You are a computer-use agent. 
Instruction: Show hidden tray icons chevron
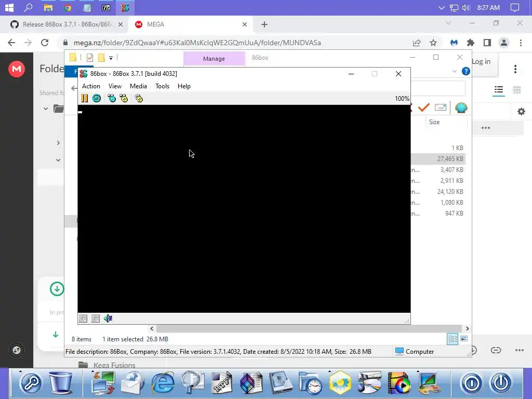point(442,7)
